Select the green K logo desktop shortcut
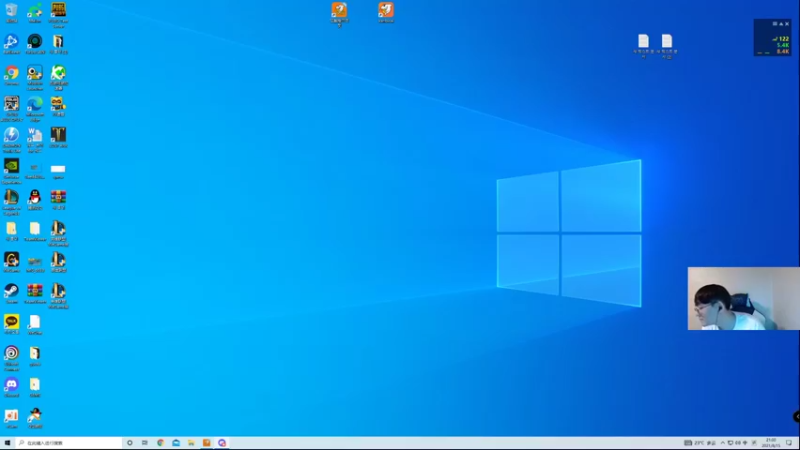 58,77
